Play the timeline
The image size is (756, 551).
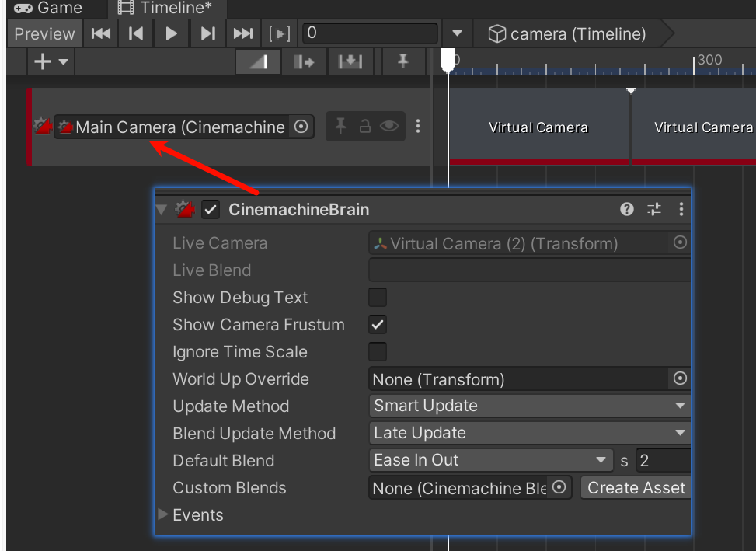pos(171,33)
